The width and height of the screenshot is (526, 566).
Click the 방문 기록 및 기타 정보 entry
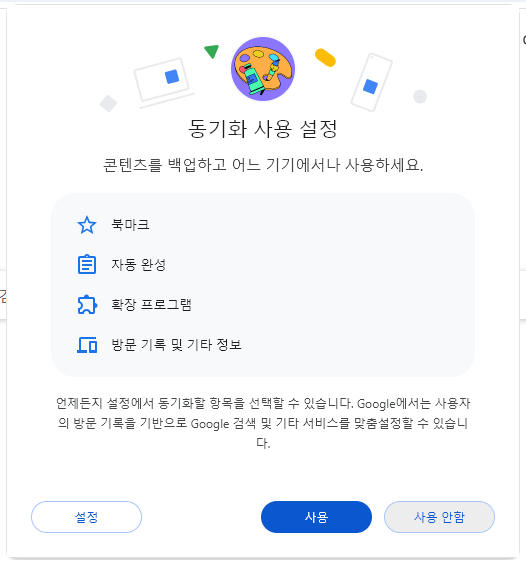point(176,345)
